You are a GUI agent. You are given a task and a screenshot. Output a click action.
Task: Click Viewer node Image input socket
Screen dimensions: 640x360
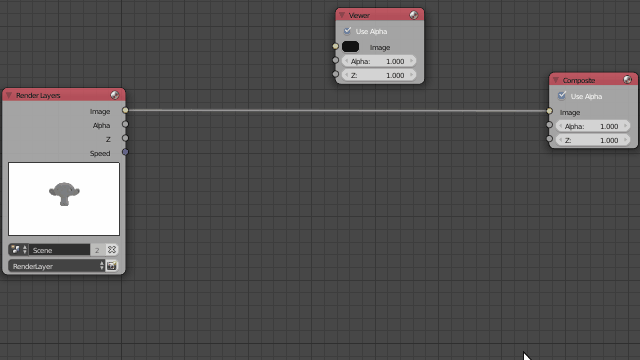336,46
